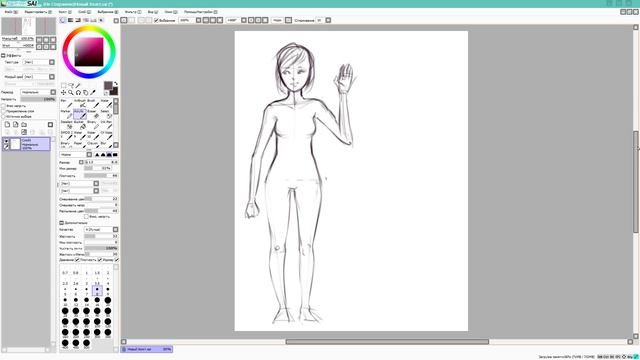
Task: Click the Undo arrow in toolbar
Action: [x=124, y=20]
